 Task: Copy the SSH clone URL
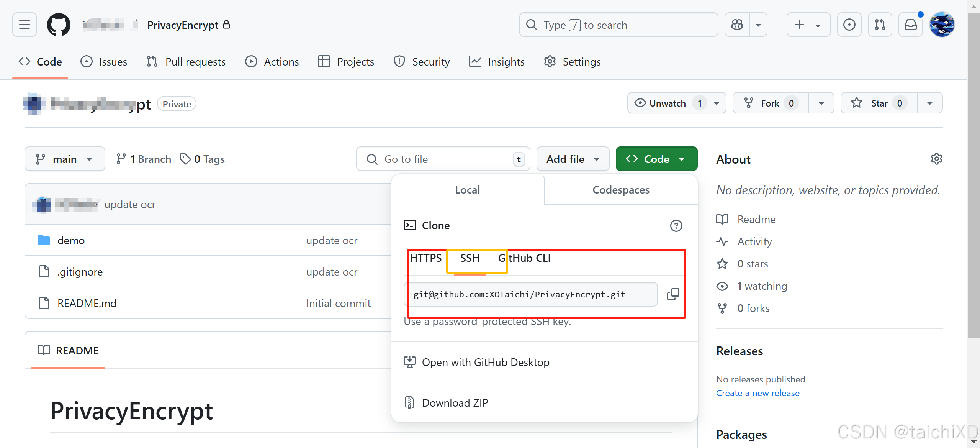[x=673, y=294]
